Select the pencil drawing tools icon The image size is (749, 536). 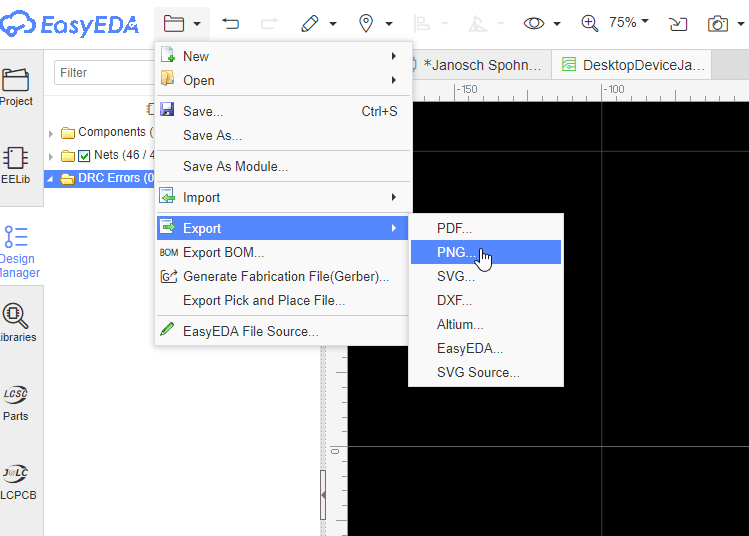[310, 23]
